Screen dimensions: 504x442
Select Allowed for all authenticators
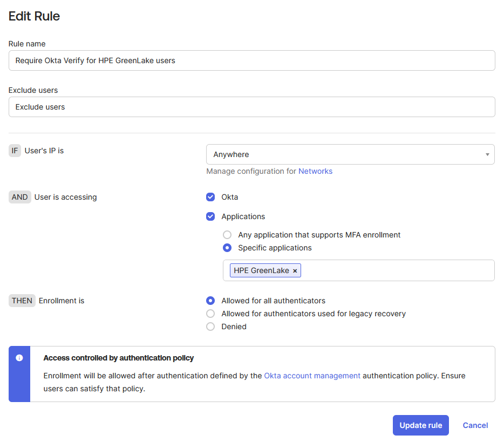point(210,301)
